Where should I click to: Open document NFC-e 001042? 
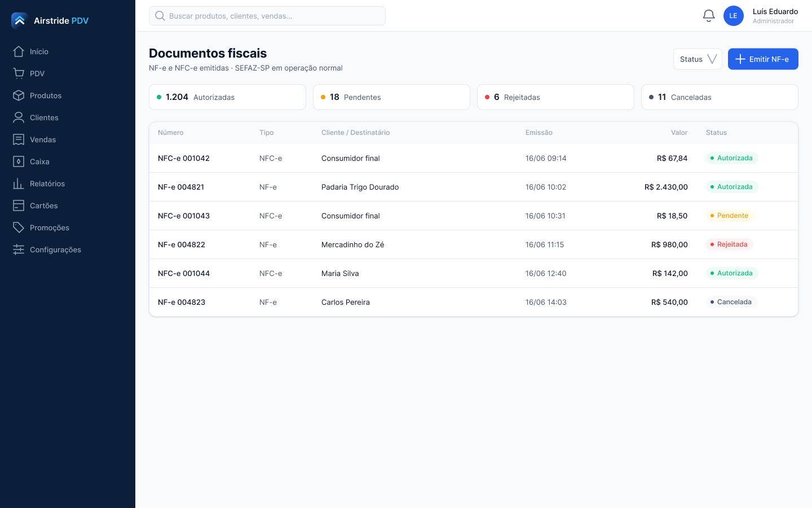pyautogui.click(x=184, y=158)
